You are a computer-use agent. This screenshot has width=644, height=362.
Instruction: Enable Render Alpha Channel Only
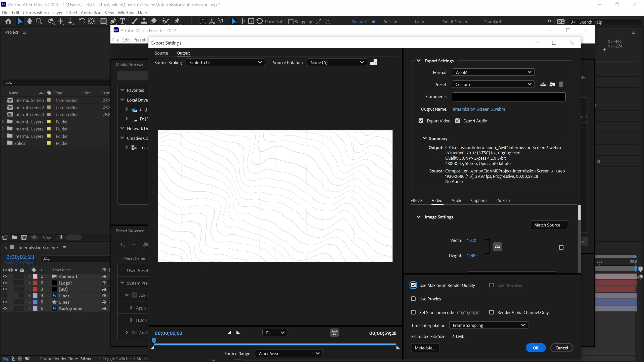click(x=491, y=312)
